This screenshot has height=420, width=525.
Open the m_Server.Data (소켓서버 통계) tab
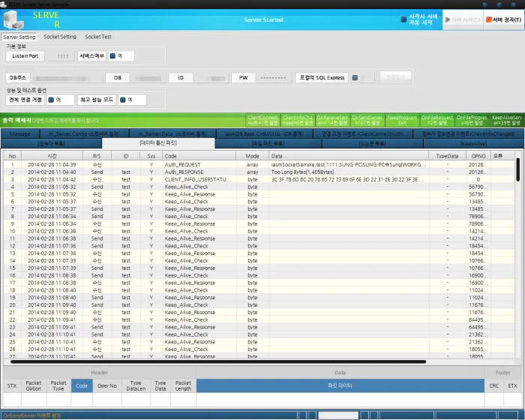172,134
